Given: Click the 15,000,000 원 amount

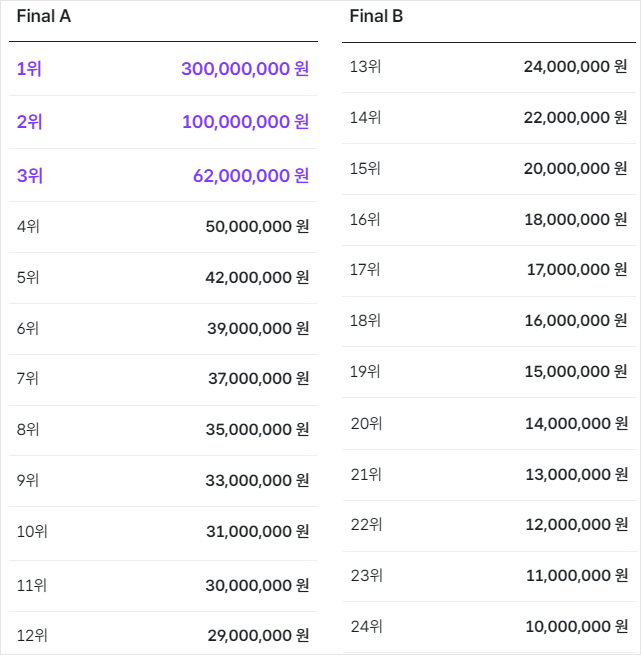Looking at the screenshot, I should click(x=576, y=371).
